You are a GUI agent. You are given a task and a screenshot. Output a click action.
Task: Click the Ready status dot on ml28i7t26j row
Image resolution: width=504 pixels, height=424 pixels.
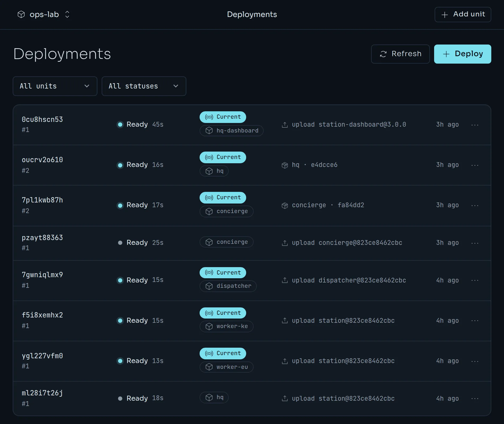coord(120,399)
